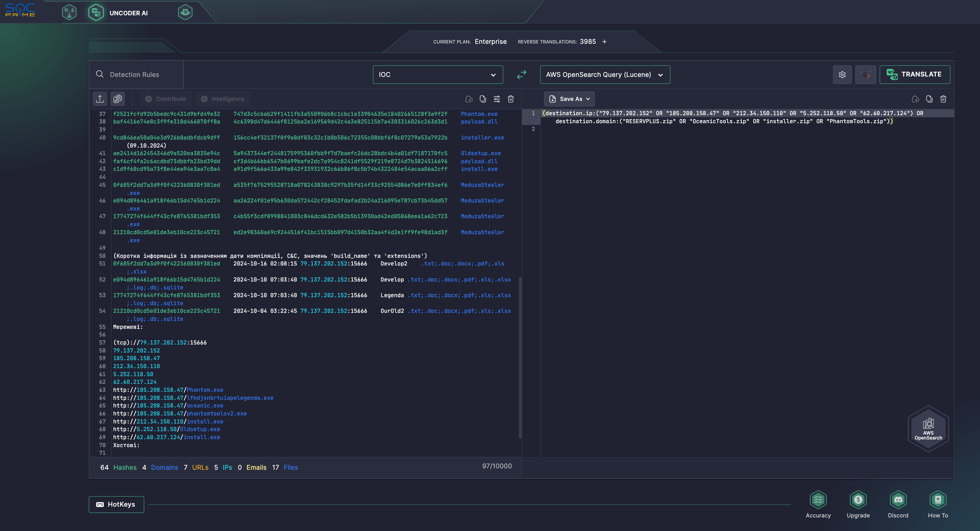
Task: Add reverse translations with the plus icon
Action: 604,42
